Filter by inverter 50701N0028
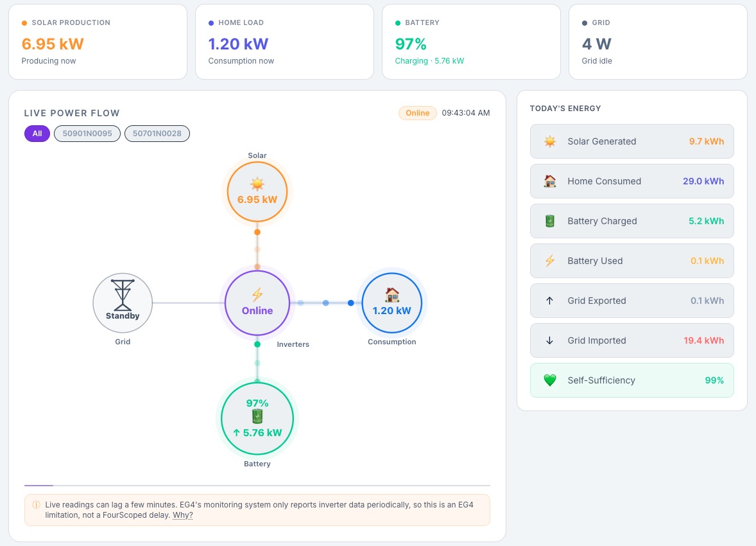756x546 pixels. pyautogui.click(x=157, y=134)
